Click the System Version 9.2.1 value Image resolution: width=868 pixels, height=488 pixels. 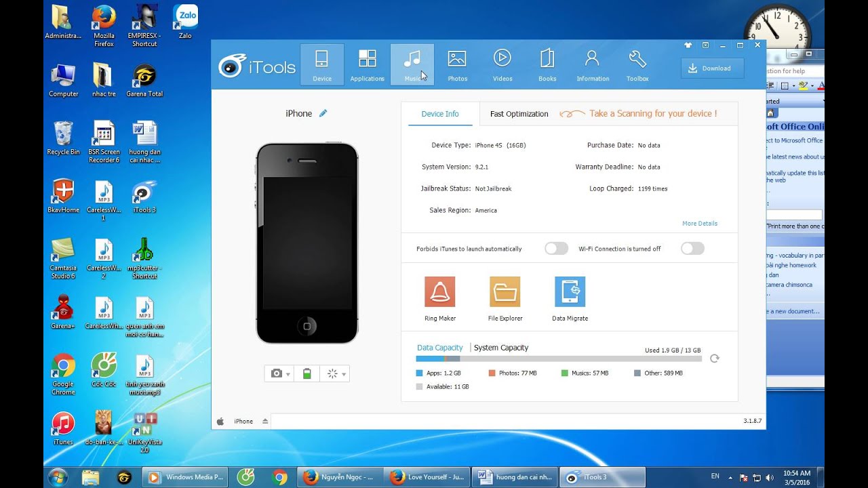(481, 167)
